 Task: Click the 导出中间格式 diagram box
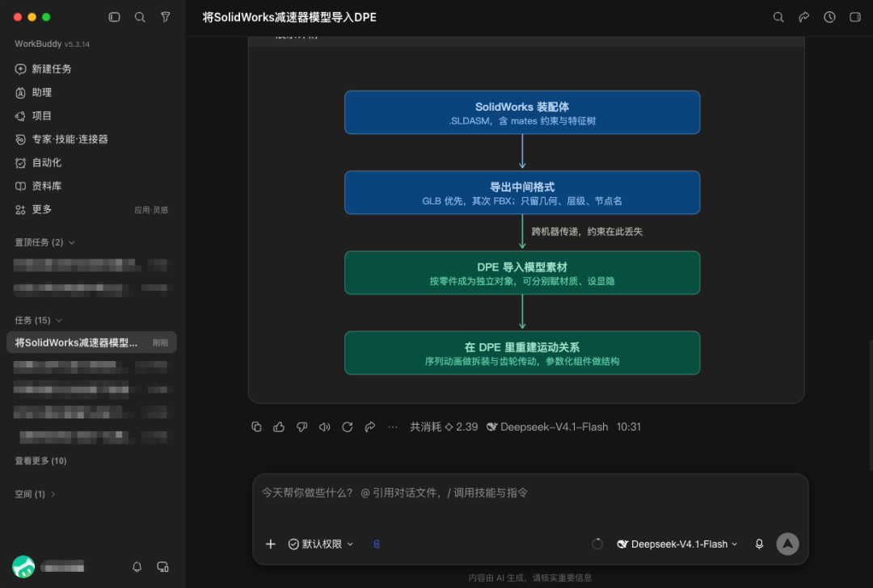522,192
